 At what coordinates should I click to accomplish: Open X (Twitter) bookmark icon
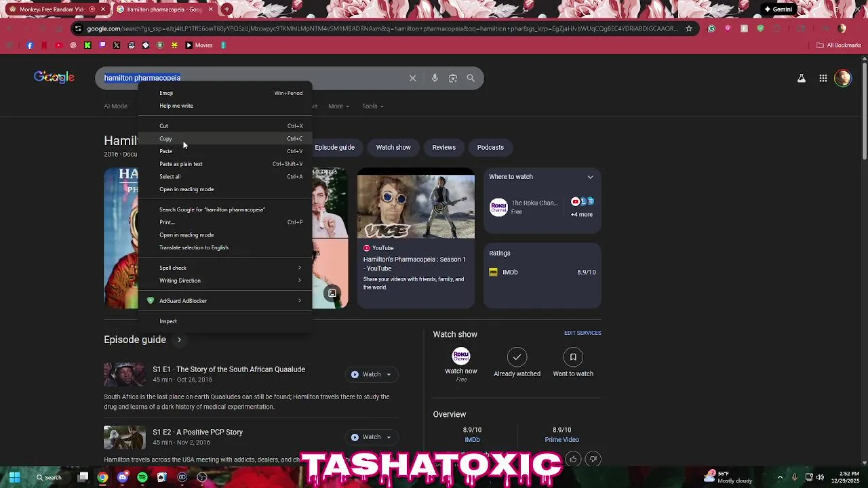(x=117, y=45)
